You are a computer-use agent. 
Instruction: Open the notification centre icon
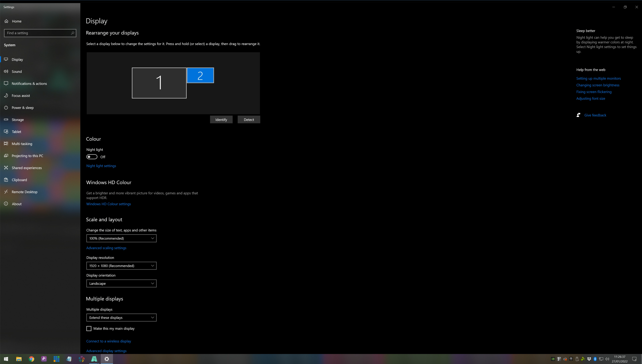tap(634, 359)
